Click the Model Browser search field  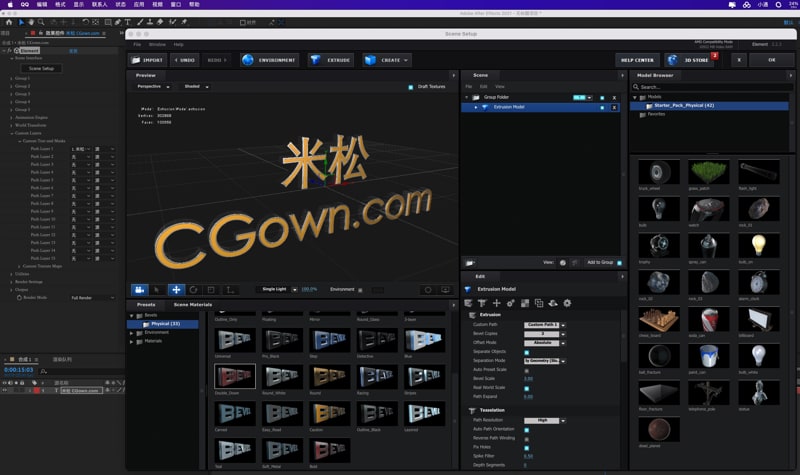coord(713,87)
